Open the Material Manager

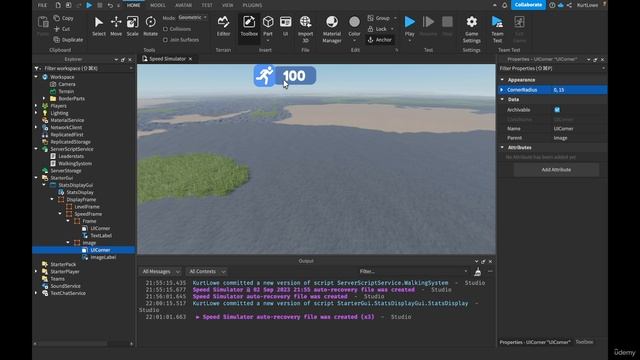coord(332,29)
